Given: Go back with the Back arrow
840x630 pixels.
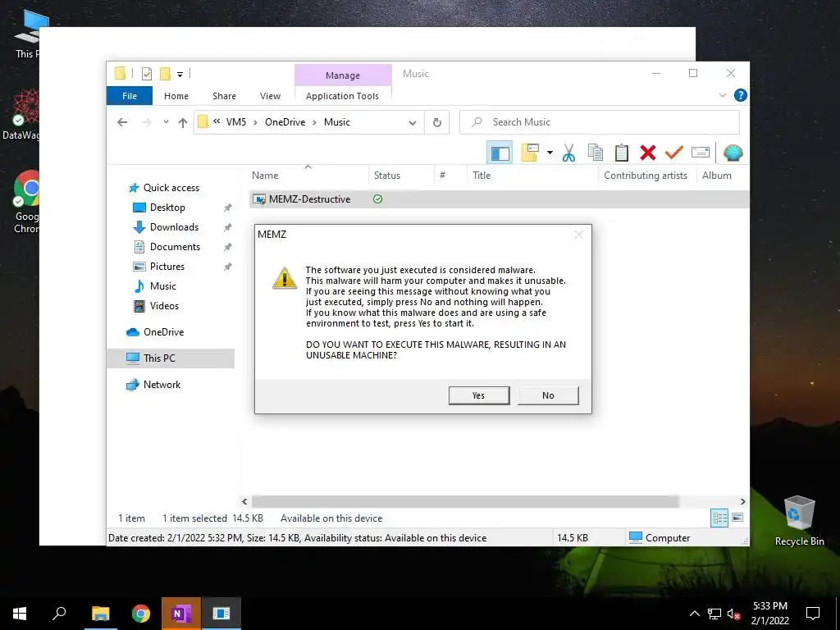Looking at the screenshot, I should [122, 123].
